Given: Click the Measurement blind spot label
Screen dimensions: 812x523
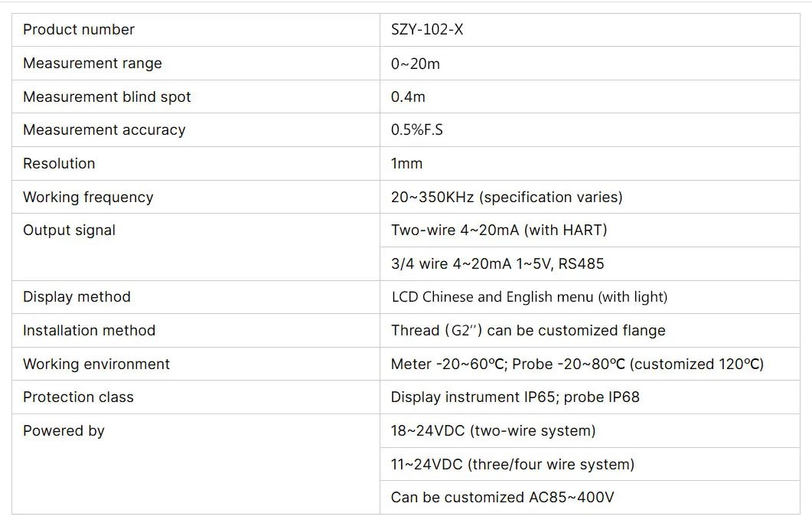Looking at the screenshot, I should (106, 97).
